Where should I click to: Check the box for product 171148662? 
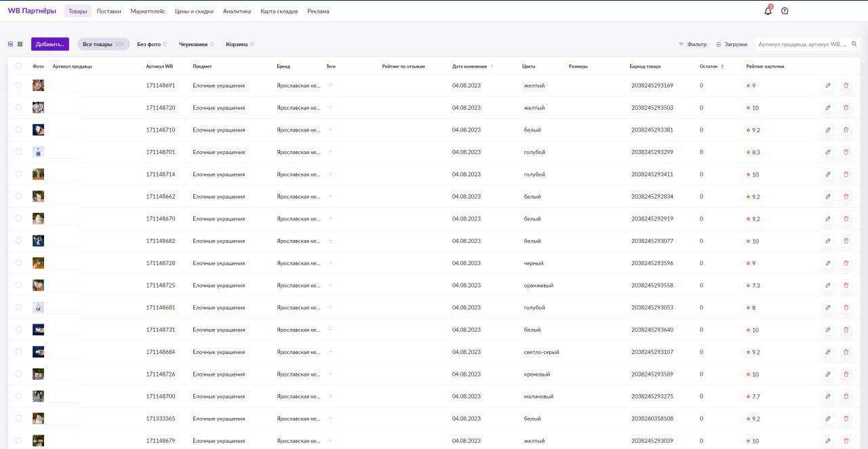tap(18, 197)
